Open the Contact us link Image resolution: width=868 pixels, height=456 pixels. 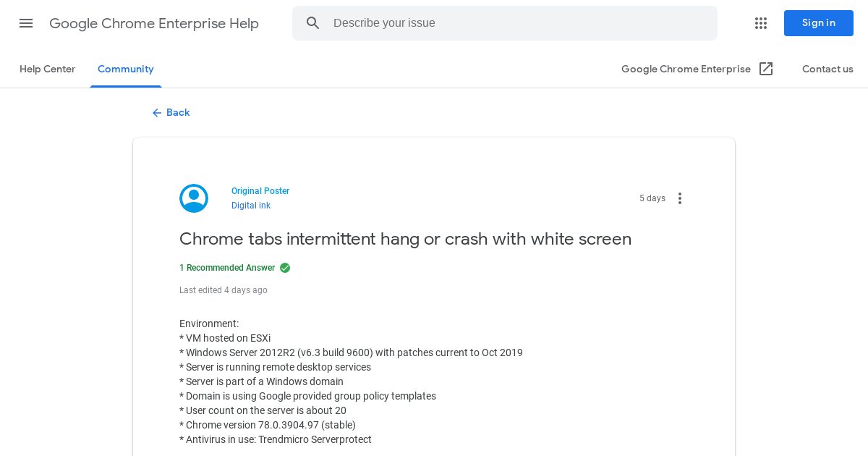[x=827, y=69]
